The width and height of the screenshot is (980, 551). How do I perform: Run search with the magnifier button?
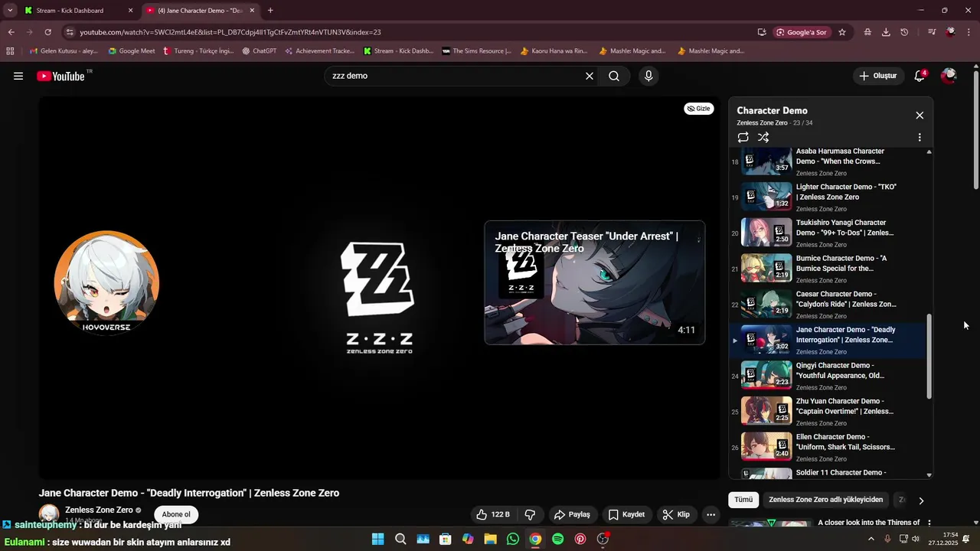coord(614,76)
